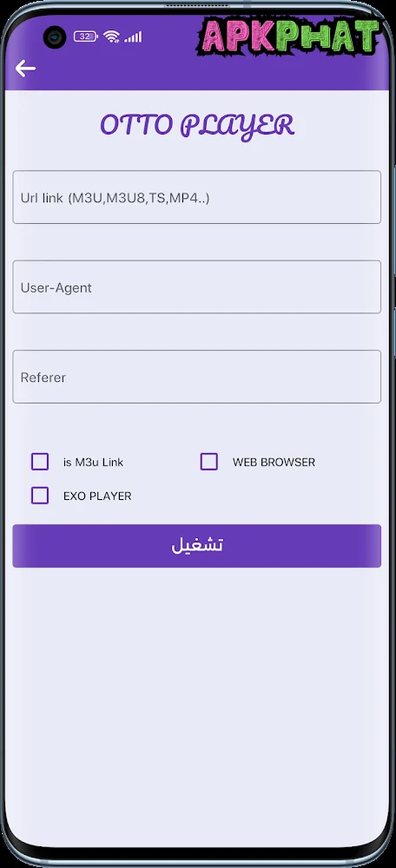Tap the Wi-Fi status icon
The height and width of the screenshot is (868, 396).
111,36
